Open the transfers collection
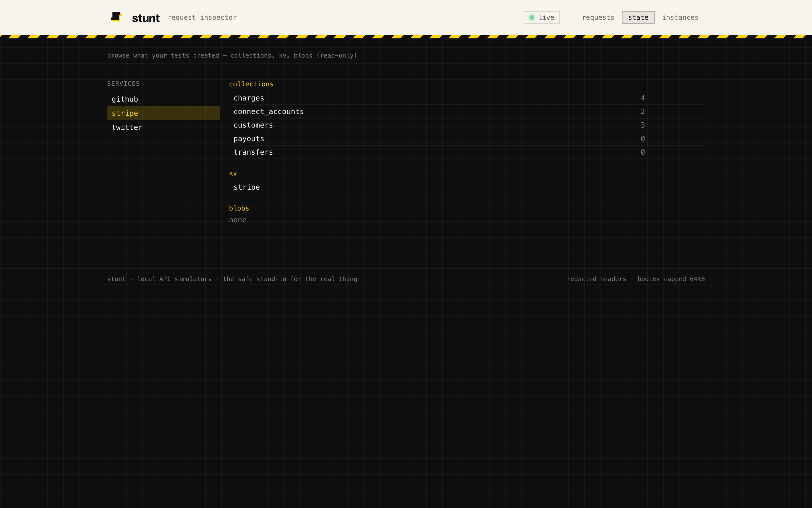Screen dimensions: 812x508 467,152
